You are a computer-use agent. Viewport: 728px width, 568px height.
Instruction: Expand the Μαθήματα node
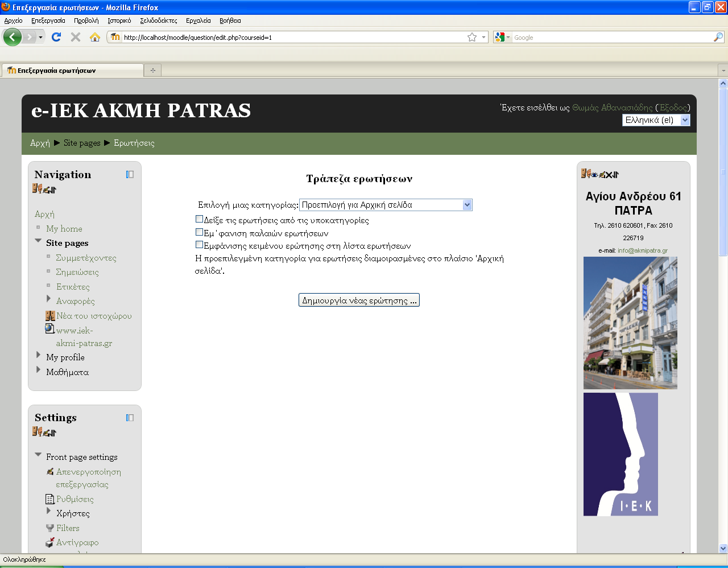[x=38, y=370]
